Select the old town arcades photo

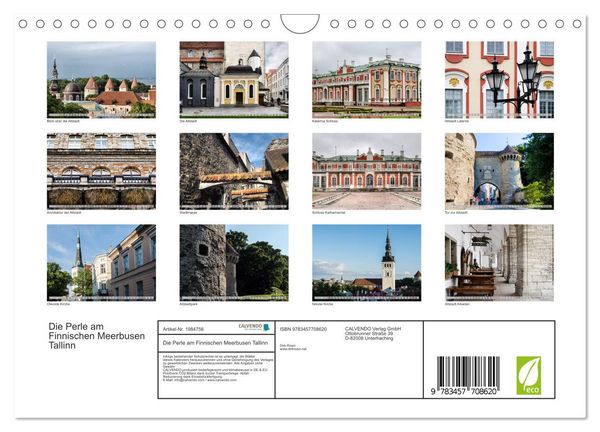click(499, 262)
